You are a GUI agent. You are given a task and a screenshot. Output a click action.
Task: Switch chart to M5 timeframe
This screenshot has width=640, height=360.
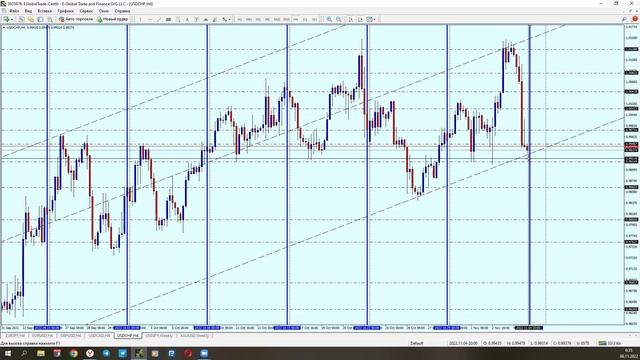pyautogui.click(x=249, y=19)
